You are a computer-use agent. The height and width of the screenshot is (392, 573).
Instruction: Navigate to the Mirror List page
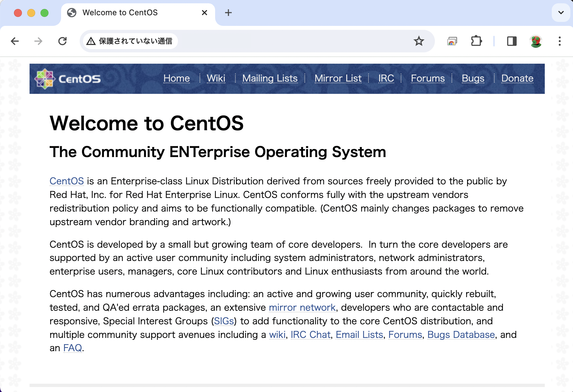point(338,78)
